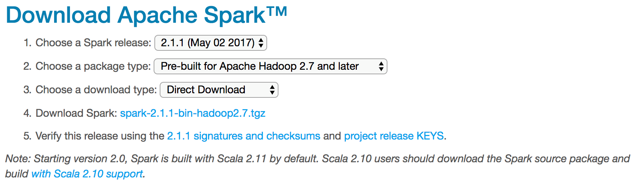Click the 'Choose a download type:' label
Screen dimensions: 644x185
[x=96, y=90]
